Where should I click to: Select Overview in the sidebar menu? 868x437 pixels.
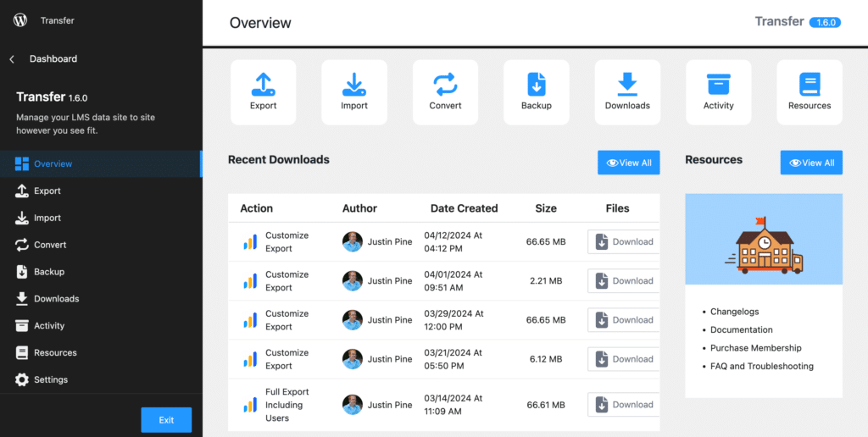53,164
